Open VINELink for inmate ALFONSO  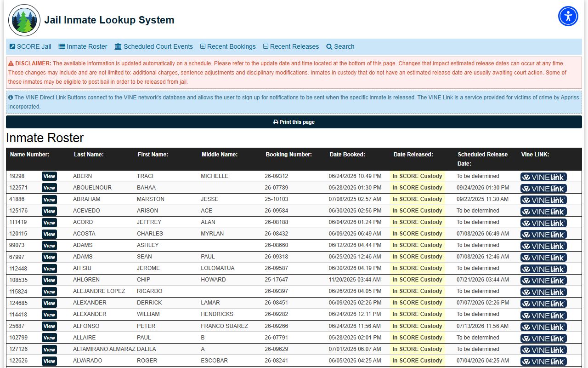543,327
